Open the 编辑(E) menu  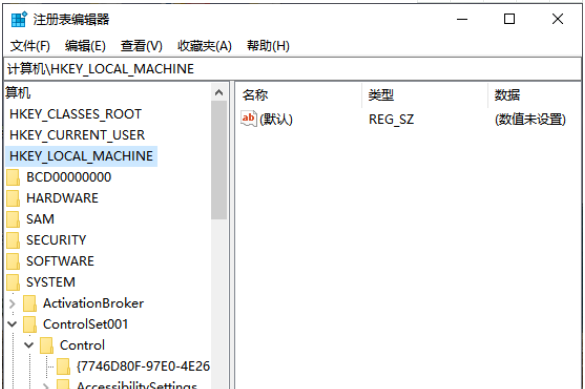pyautogui.click(x=85, y=46)
